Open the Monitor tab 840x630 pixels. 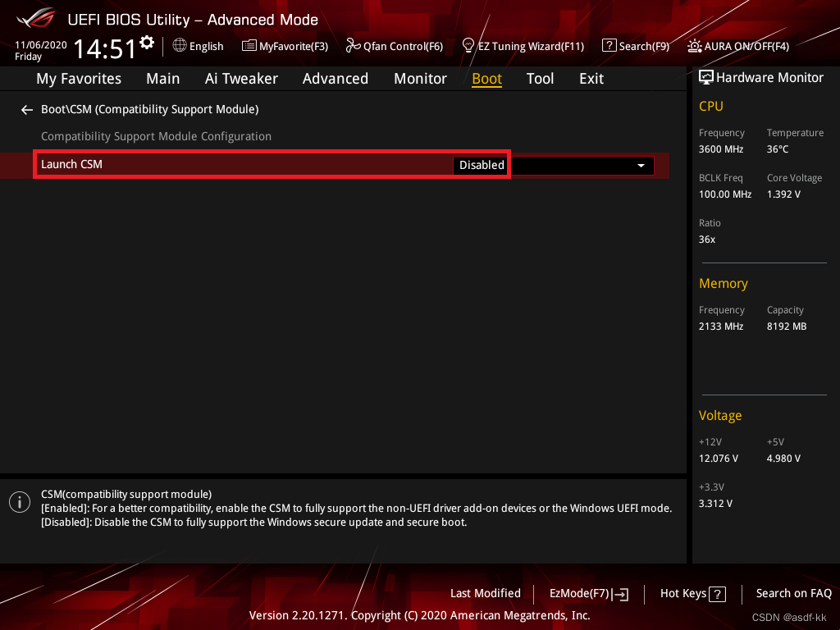420,79
